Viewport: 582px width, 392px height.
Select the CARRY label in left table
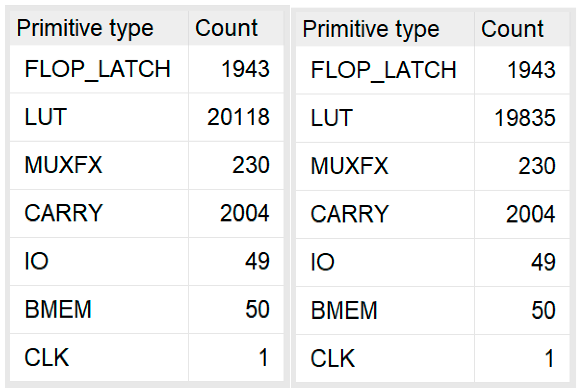tap(64, 213)
